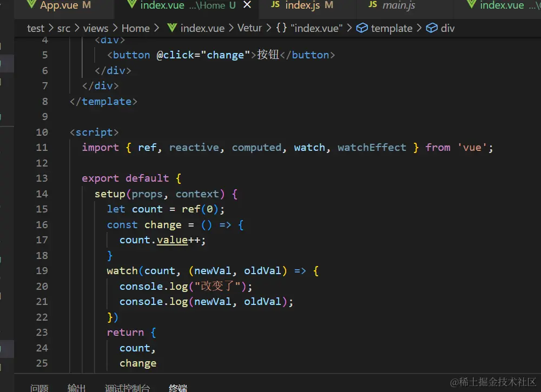Viewport: 541px width, 392px height.
Task: Select 'template' in the breadcrumb
Action: (x=392, y=28)
